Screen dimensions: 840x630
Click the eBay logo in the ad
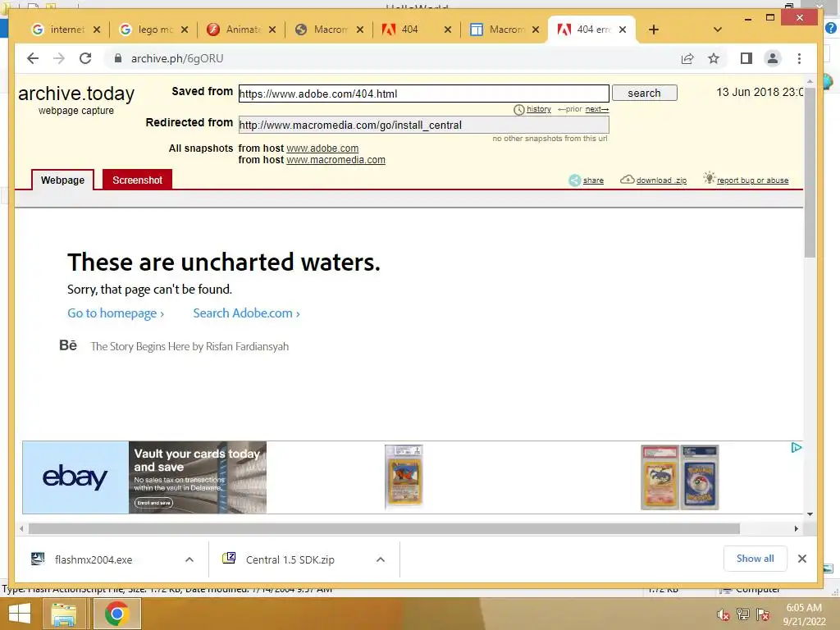click(x=75, y=477)
